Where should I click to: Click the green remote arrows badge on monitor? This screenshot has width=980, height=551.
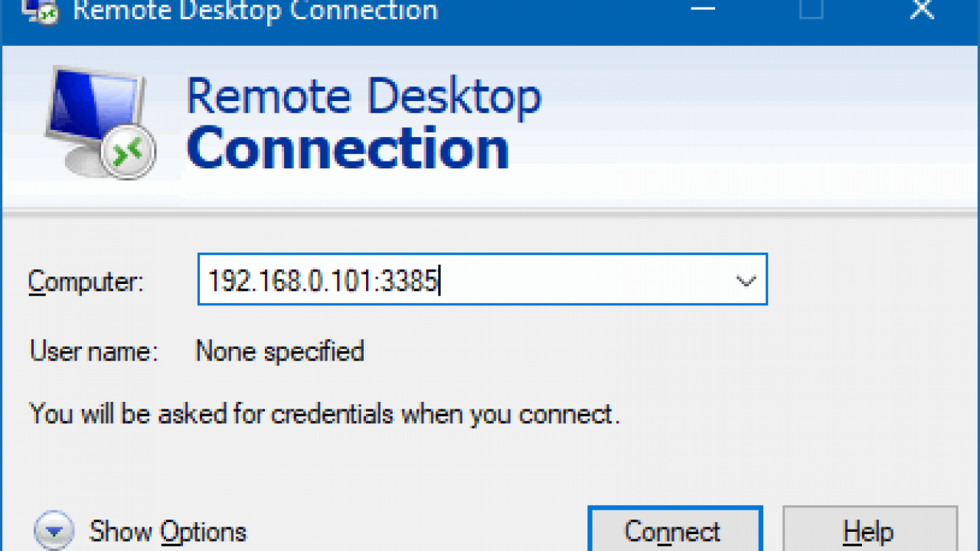[x=129, y=152]
